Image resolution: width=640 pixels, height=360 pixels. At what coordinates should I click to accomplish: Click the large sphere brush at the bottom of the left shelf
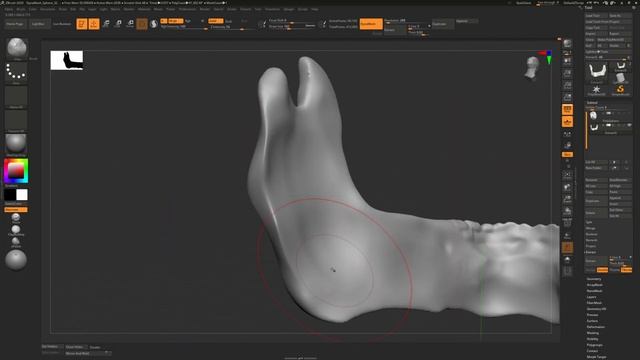(x=16, y=260)
